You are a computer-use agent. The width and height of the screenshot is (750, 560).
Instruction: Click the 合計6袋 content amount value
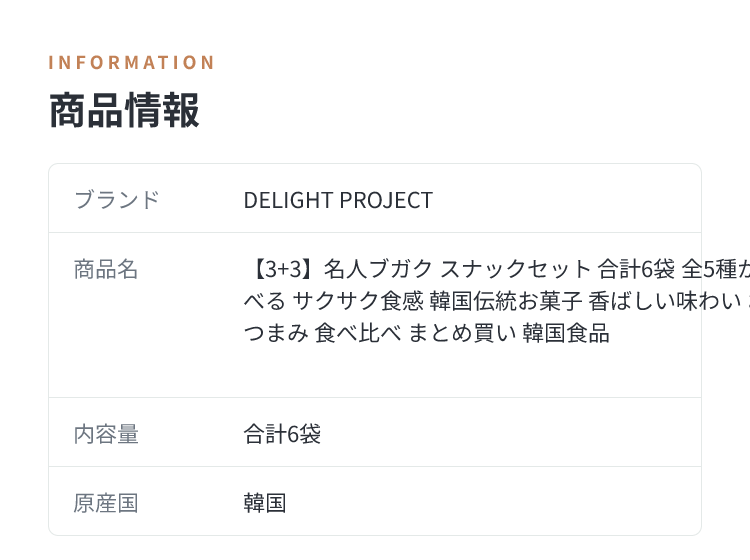pyautogui.click(x=282, y=434)
